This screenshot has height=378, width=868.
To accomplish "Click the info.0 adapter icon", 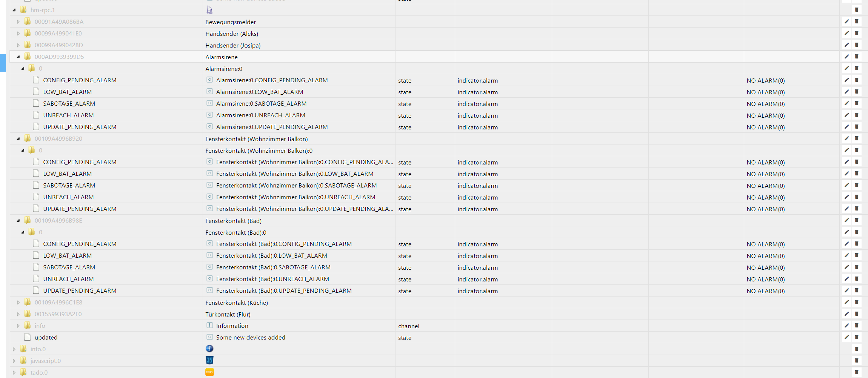I will click(x=209, y=349).
